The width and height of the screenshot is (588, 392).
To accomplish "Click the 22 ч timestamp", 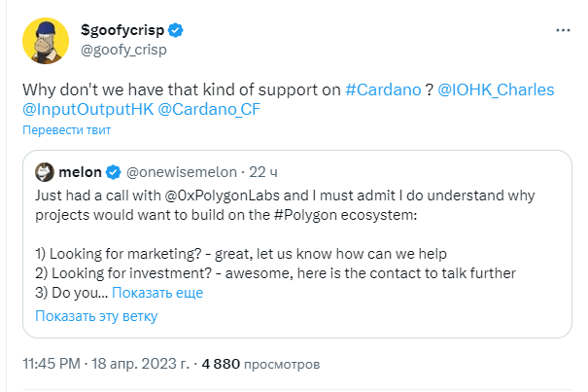I will [263, 172].
